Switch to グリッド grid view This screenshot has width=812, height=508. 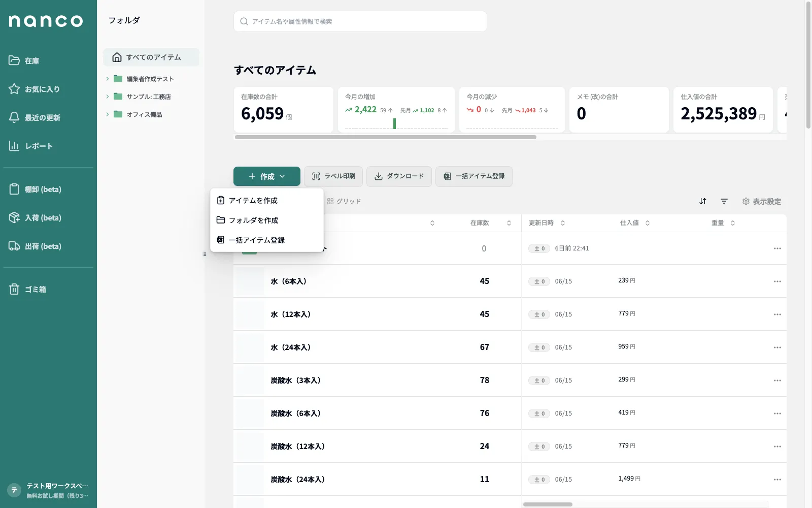click(344, 201)
